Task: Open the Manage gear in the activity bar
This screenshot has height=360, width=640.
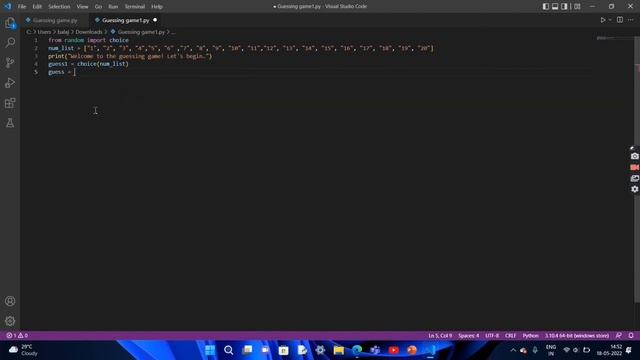Action: coord(10,321)
